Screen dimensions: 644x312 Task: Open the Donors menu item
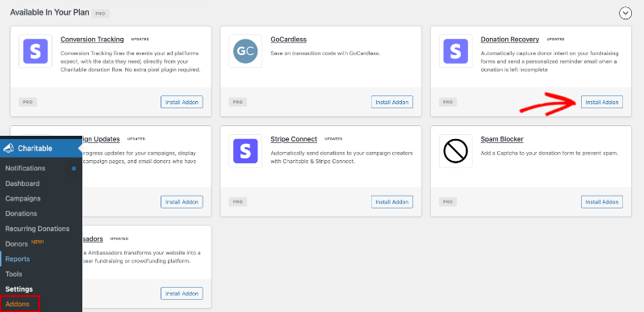coord(16,244)
